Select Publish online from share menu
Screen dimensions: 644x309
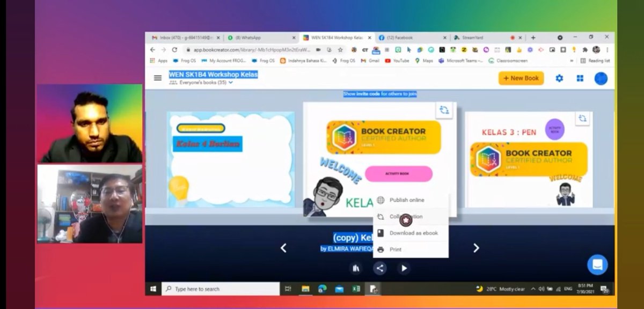coord(406,200)
